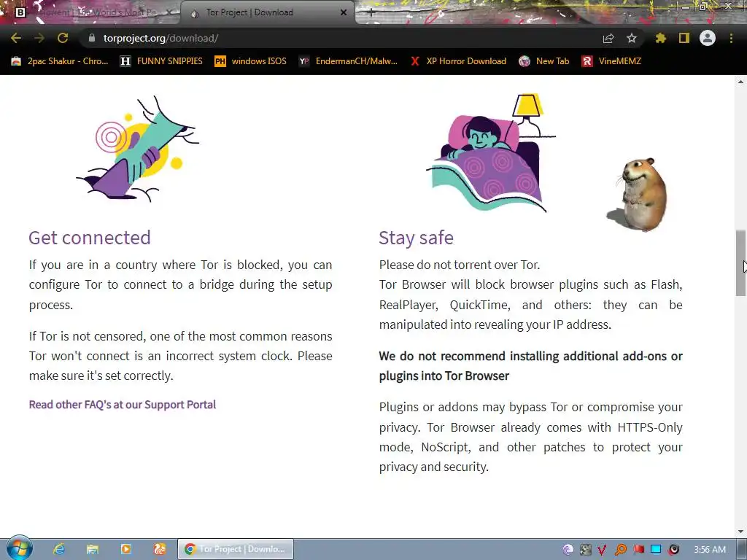This screenshot has height=560, width=747.
Task: Click the orange magnifier tray icon
Action: pyautogui.click(x=620, y=550)
